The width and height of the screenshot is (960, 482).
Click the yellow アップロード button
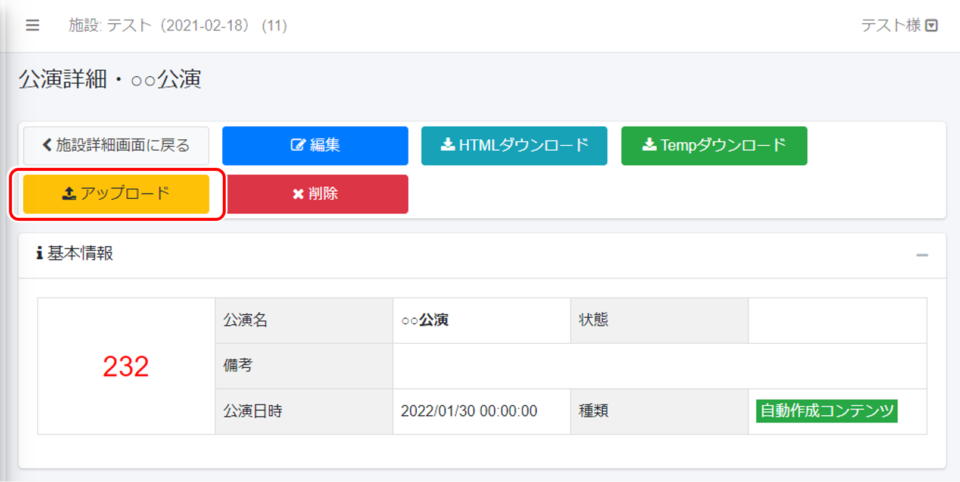point(116,194)
